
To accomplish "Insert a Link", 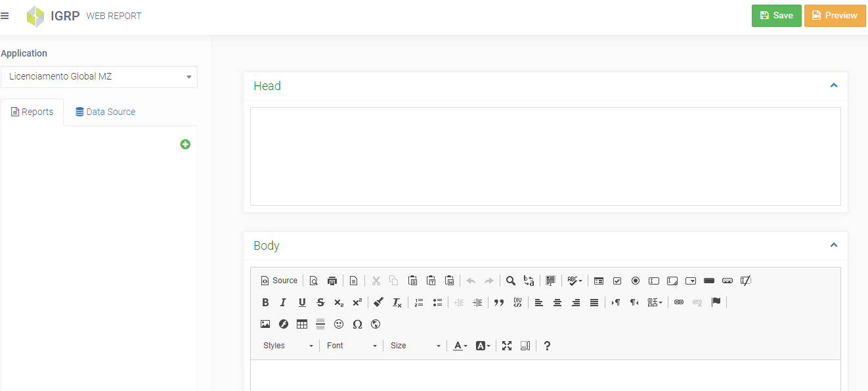I will tap(679, 302).
